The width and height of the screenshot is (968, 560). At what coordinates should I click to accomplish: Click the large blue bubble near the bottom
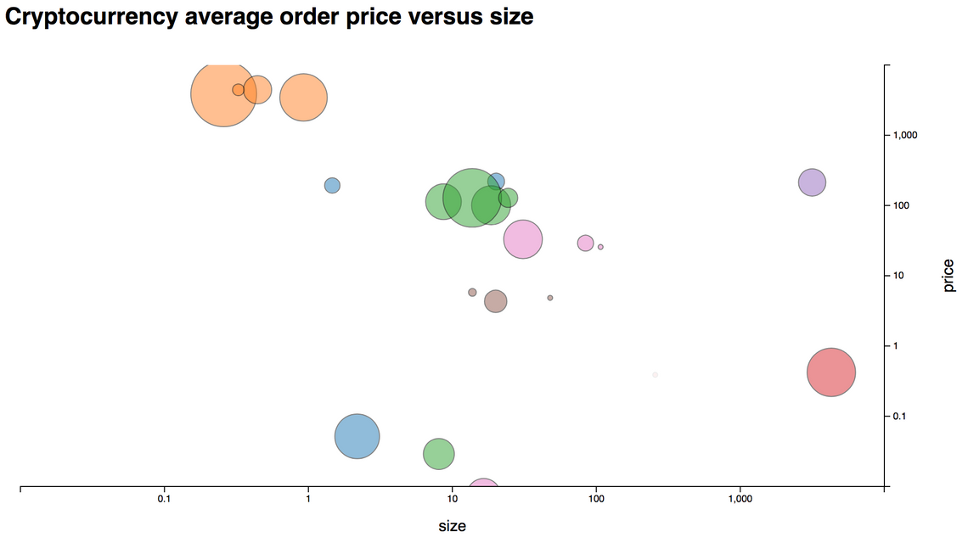357,436
